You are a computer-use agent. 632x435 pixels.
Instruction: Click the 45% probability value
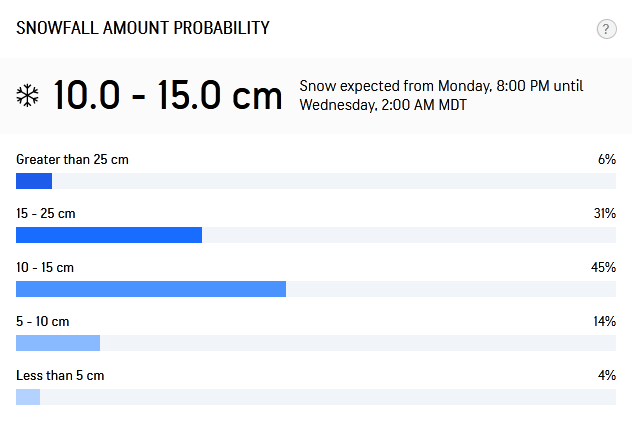coord(603,268)
